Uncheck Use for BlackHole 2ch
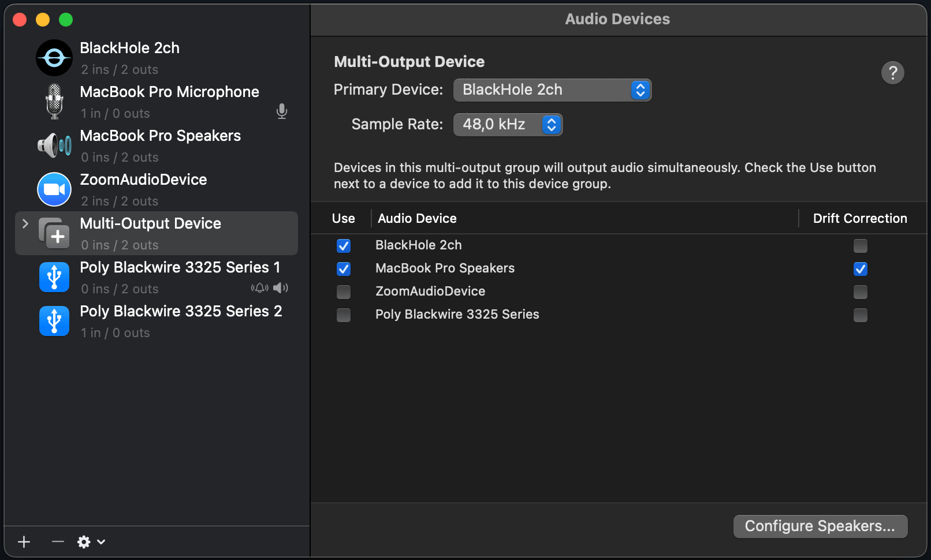 point(344,246)
